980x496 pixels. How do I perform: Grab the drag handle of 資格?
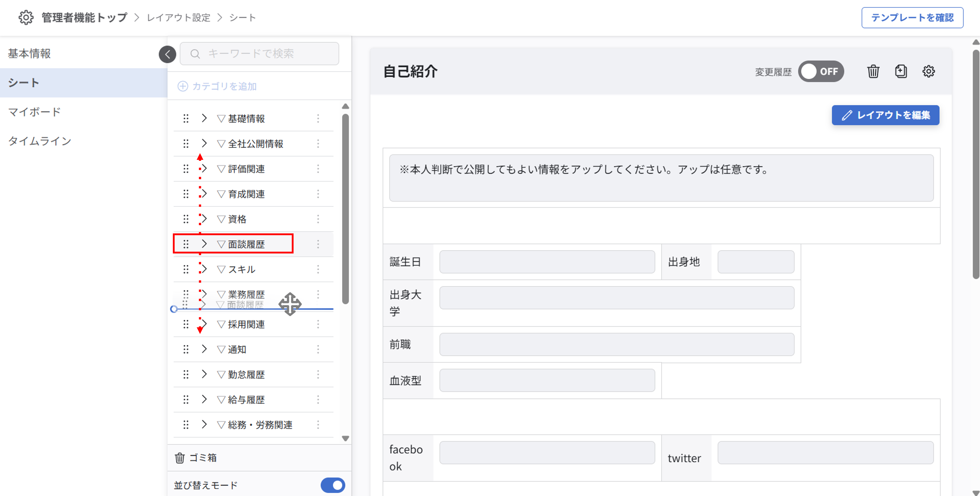(x=186, y=219)
